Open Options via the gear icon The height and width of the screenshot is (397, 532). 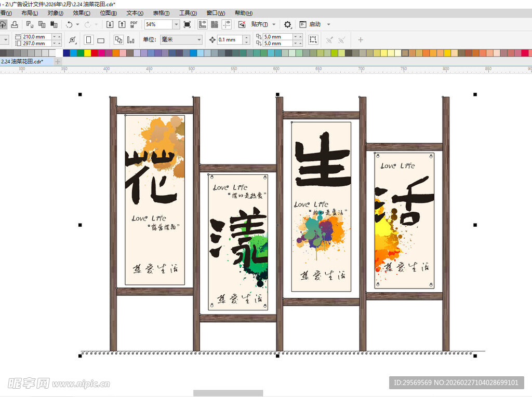pyautogui.click(x=287, y=24)
